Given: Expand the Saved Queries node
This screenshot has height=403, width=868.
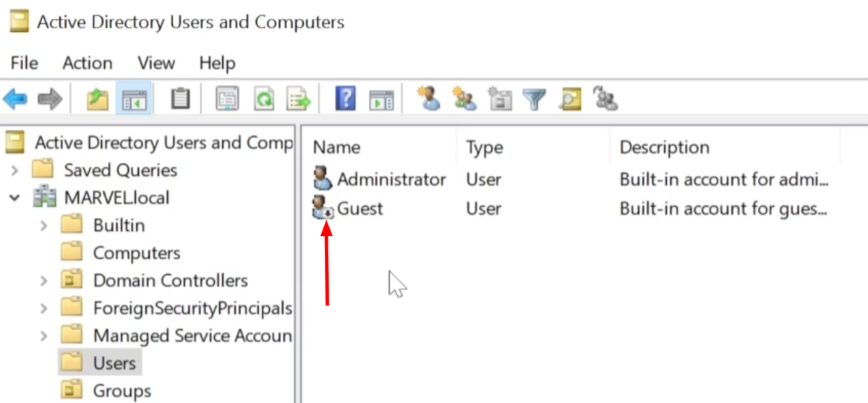Looking at the screenshot, I should [x=15, y=171].
